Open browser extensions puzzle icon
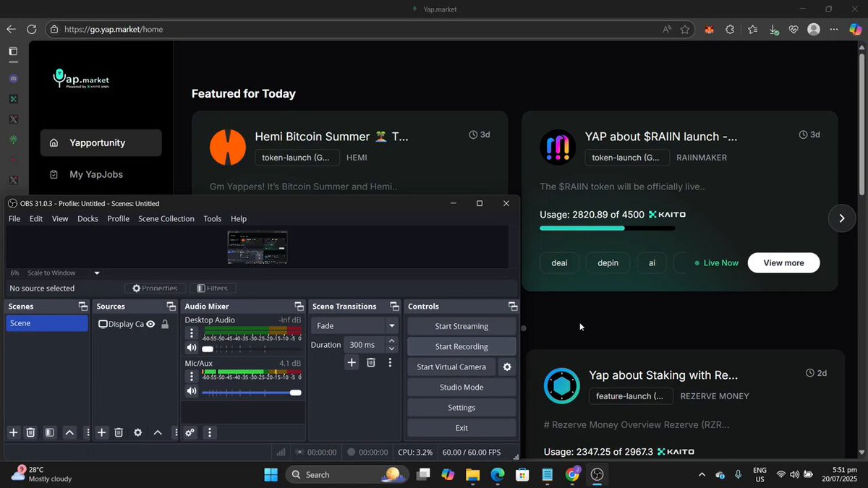The image size is (868, 488). coord(730,29)
